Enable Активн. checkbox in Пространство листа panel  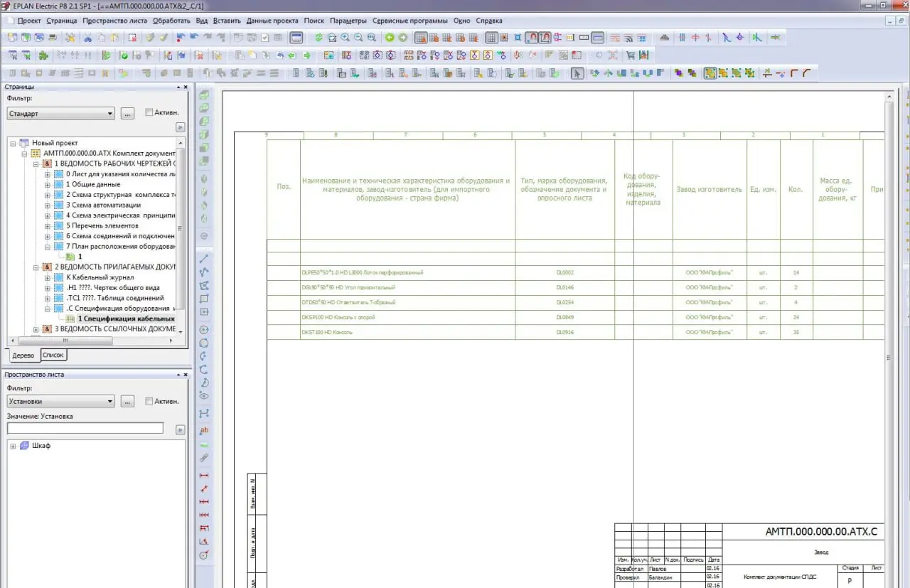(149, 401)
